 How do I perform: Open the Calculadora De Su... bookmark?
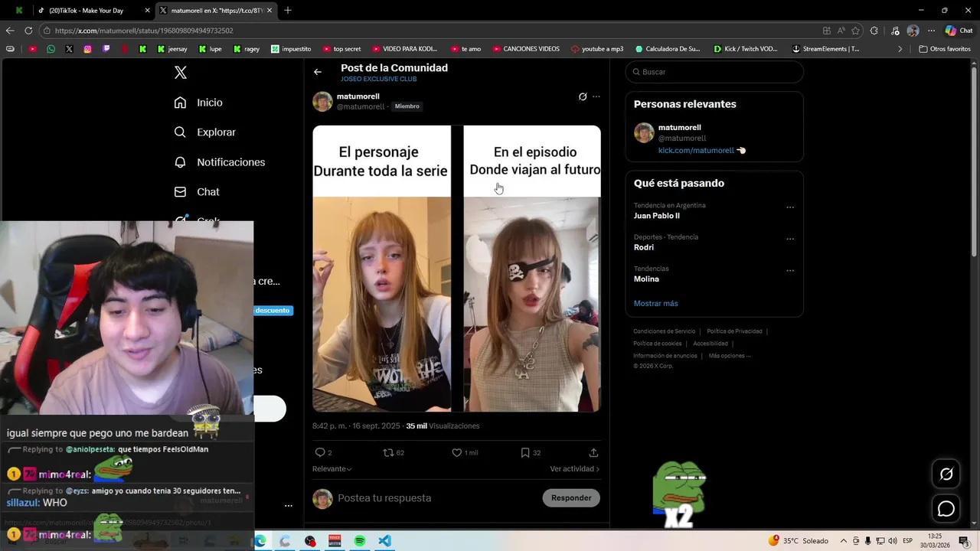click(x=668, y=49)
